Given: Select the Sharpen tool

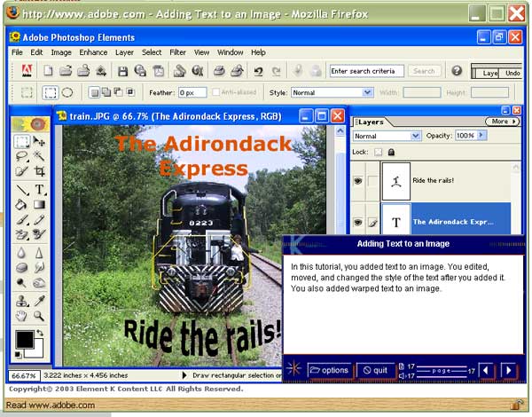Looking at the screenshot, I should [39, 253].
